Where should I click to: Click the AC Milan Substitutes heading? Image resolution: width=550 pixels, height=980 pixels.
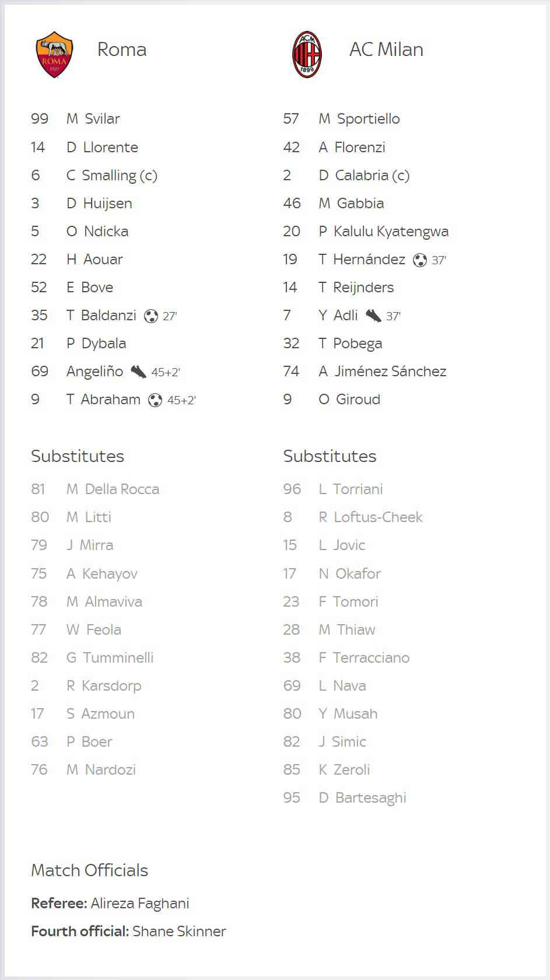[330, 456]
